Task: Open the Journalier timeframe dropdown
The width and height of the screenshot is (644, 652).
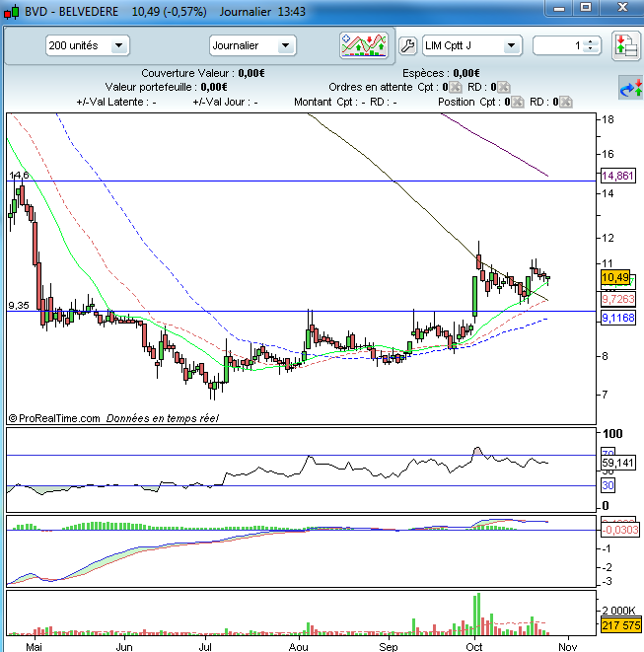Action: tap(286, 45)
